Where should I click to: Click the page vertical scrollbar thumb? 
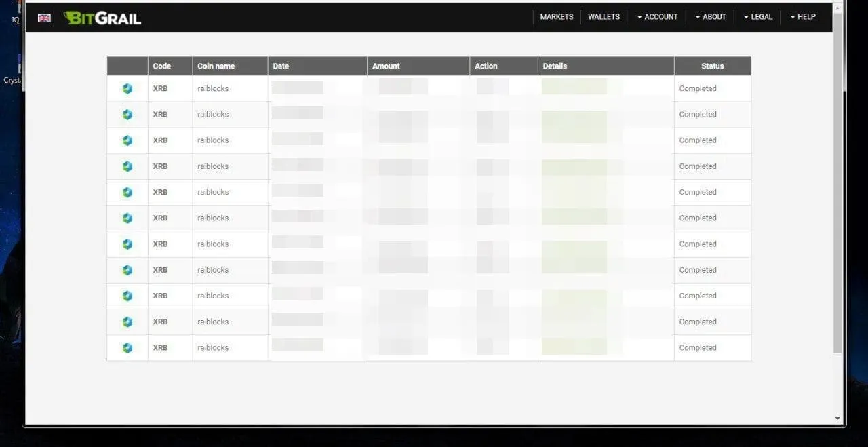click(x=837, y=182)
